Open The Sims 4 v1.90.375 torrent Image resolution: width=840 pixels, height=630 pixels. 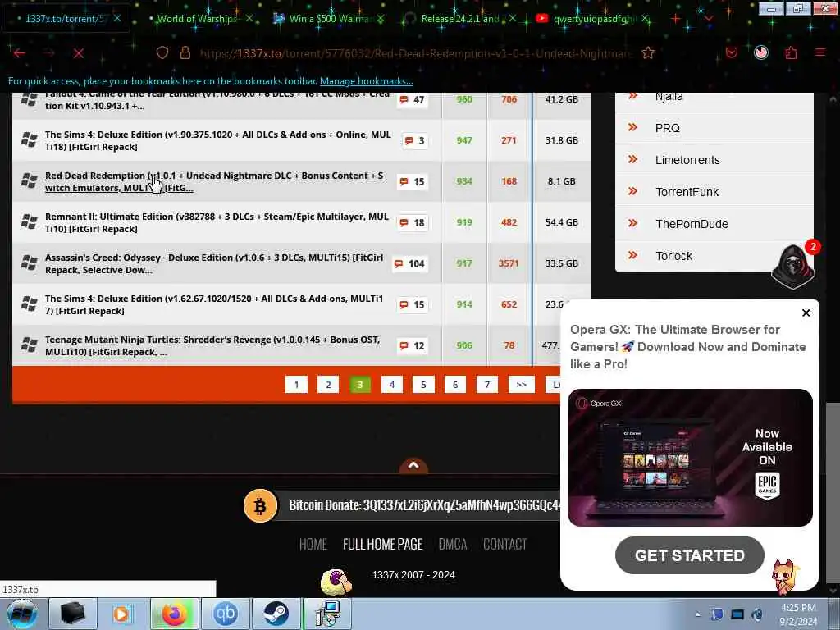[x=217, y=140]
